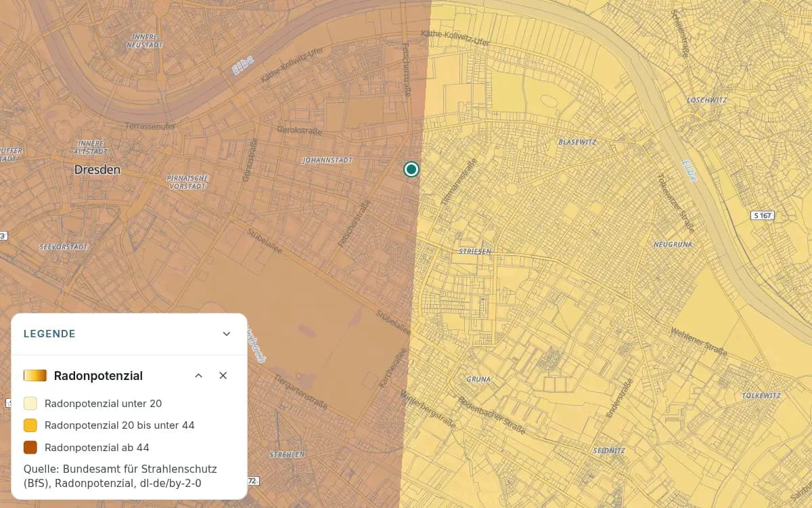
Task: Click the Terrassenufer street label
Action: (150, 126)
